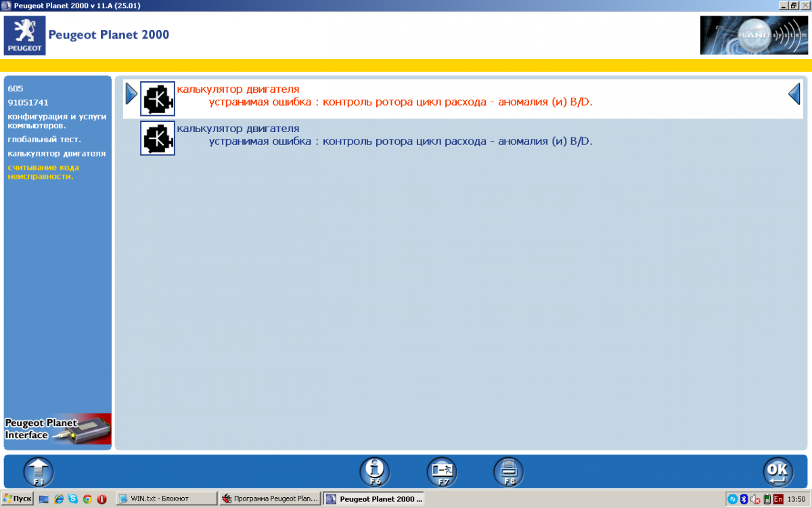This screenshot has width=812, height=508.
Task: Open the Пуск start menu
Action: 17,499
